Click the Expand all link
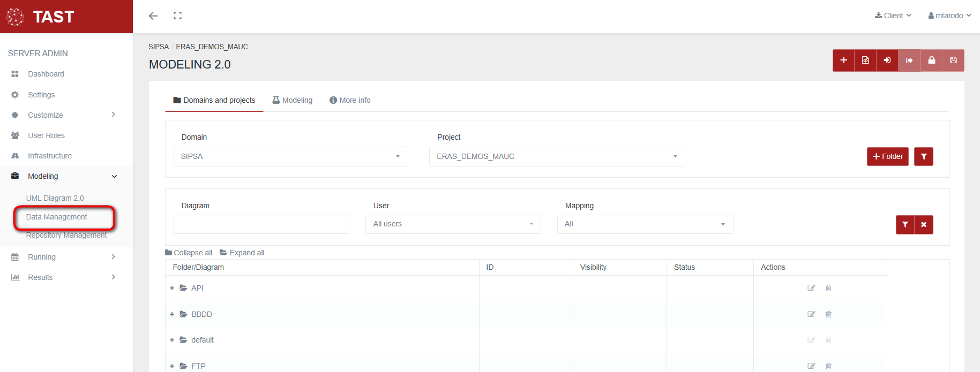The image size is (980, 372). [x=242, y=253]
